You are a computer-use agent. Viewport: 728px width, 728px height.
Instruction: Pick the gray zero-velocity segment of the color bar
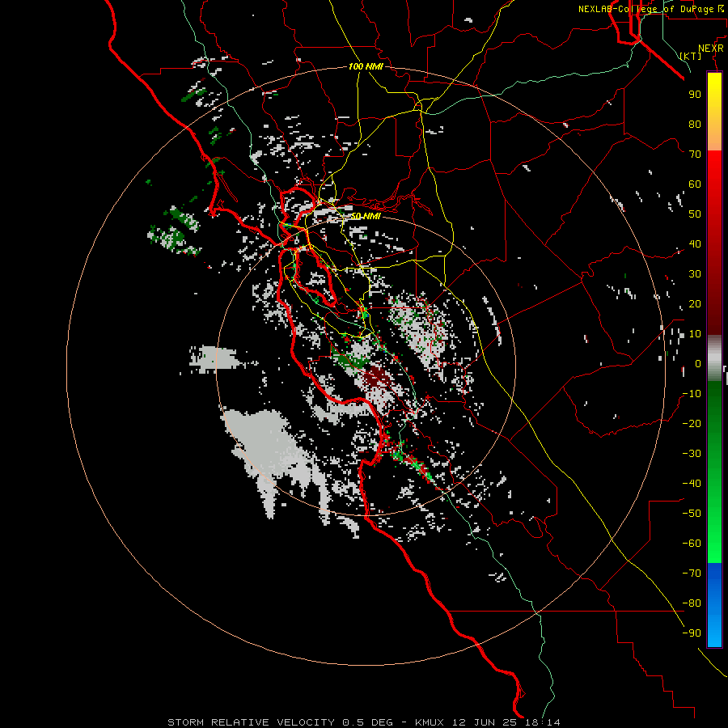[x=714, y=358]
